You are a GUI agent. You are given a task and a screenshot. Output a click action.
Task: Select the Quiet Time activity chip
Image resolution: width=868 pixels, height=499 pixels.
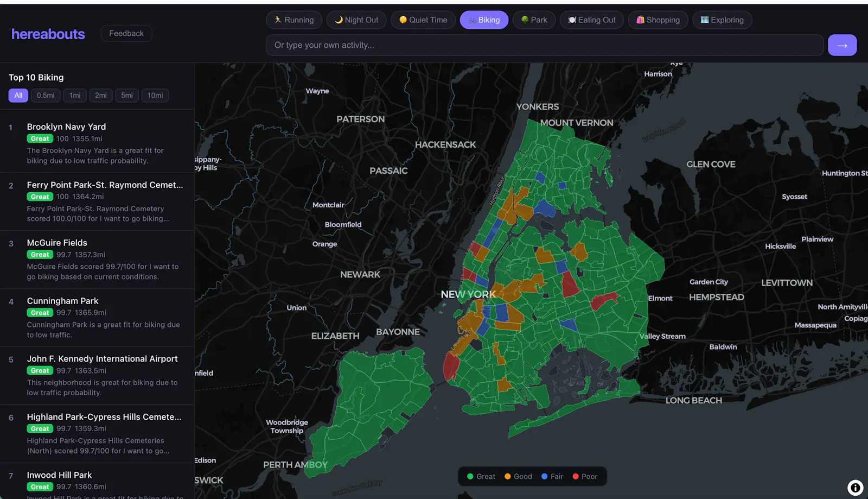423,20
